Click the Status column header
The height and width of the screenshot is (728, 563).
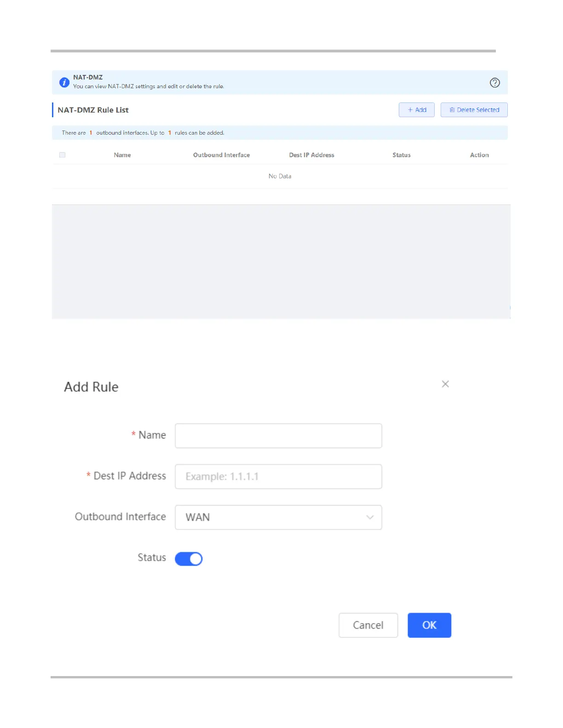[x=401, y=155]
